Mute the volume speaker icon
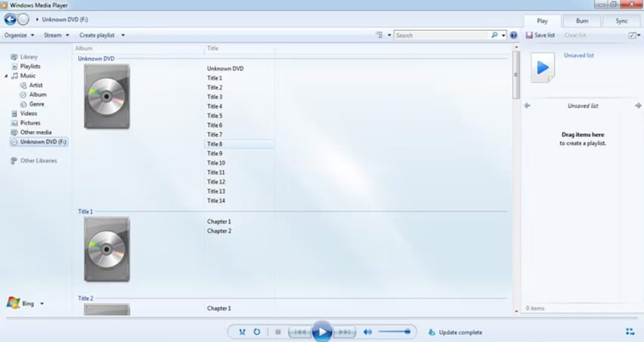Viewport: 644px width, 342px height. click(x=368, y=332)
